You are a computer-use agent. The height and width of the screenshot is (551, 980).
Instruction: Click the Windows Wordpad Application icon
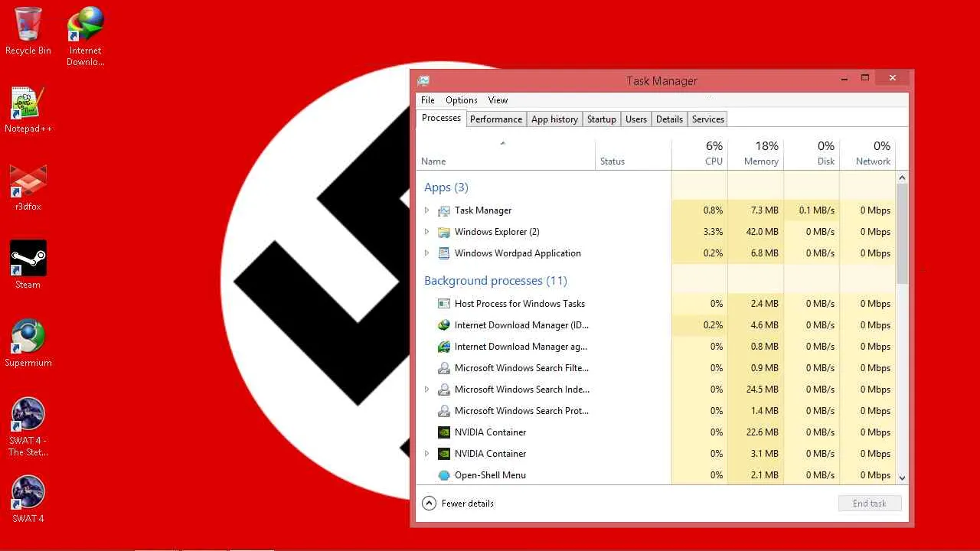coord(444,253)
